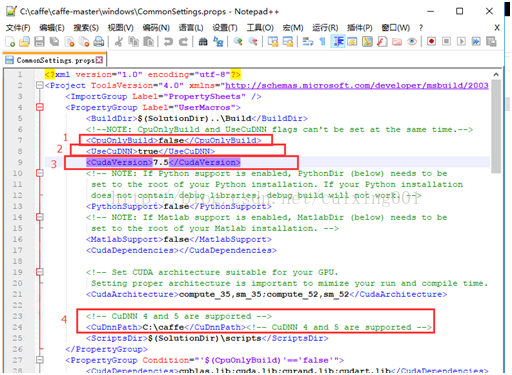
Task: Open the 搜索(S) menu
Action: coord(86,28)
